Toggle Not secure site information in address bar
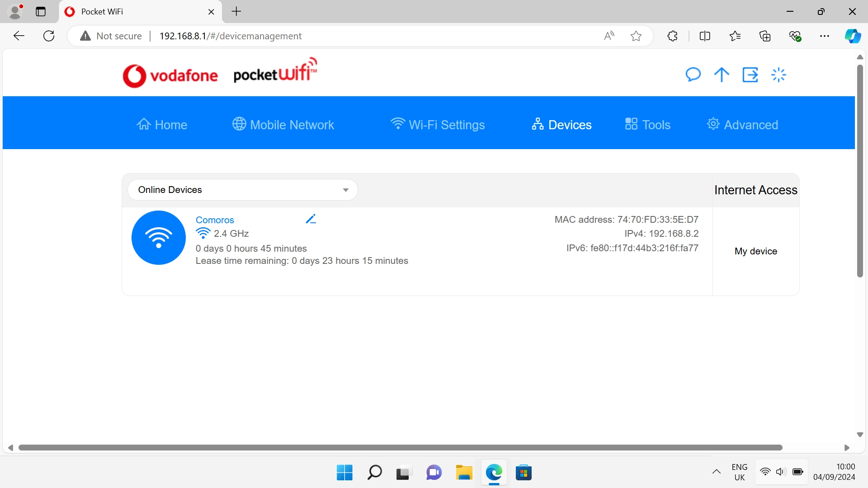 (x=110, y=36)
